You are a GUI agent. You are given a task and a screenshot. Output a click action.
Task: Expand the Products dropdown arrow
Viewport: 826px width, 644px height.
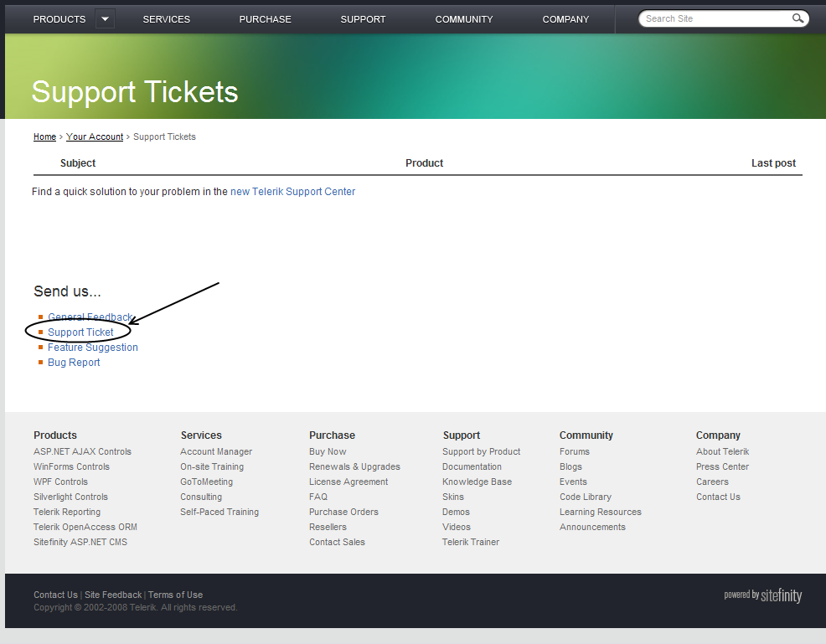(x=105, y=19)
